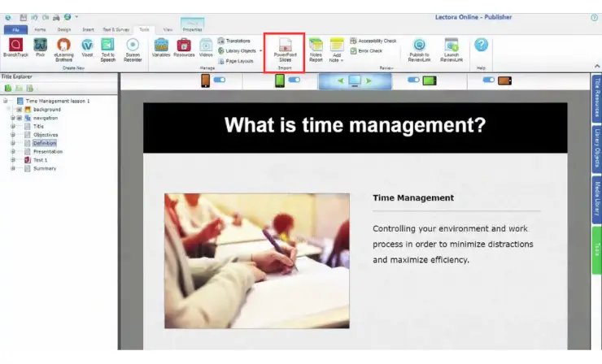
Task: Click the classroom writing photo on the page
Action: click(257, 261)
